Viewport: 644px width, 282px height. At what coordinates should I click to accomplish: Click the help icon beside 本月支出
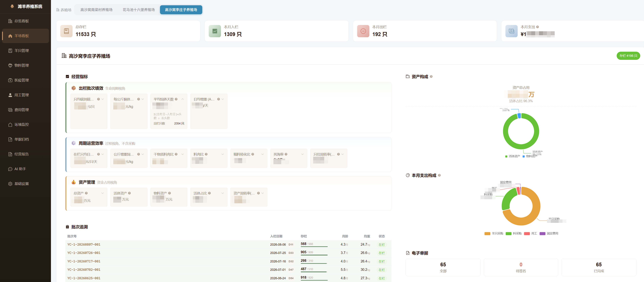538,27
